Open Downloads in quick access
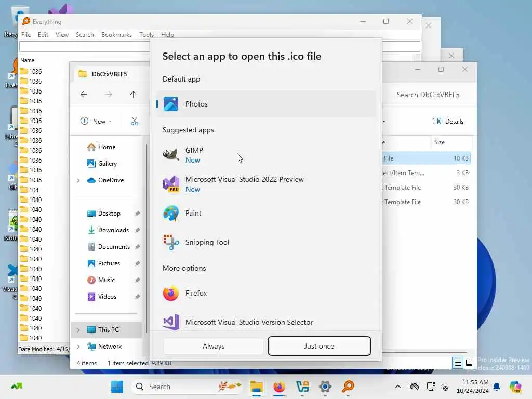Screen dimensions: 532x399 point(113,230)
